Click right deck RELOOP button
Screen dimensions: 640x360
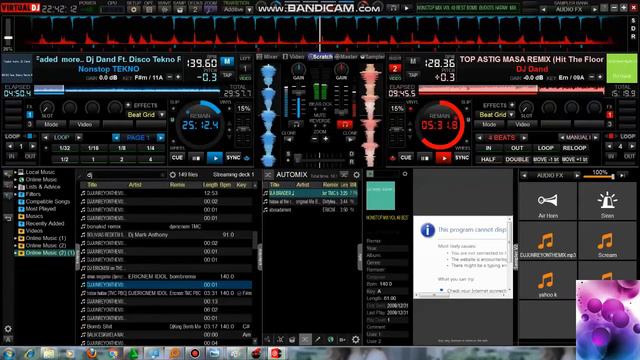tap(574, 148)
